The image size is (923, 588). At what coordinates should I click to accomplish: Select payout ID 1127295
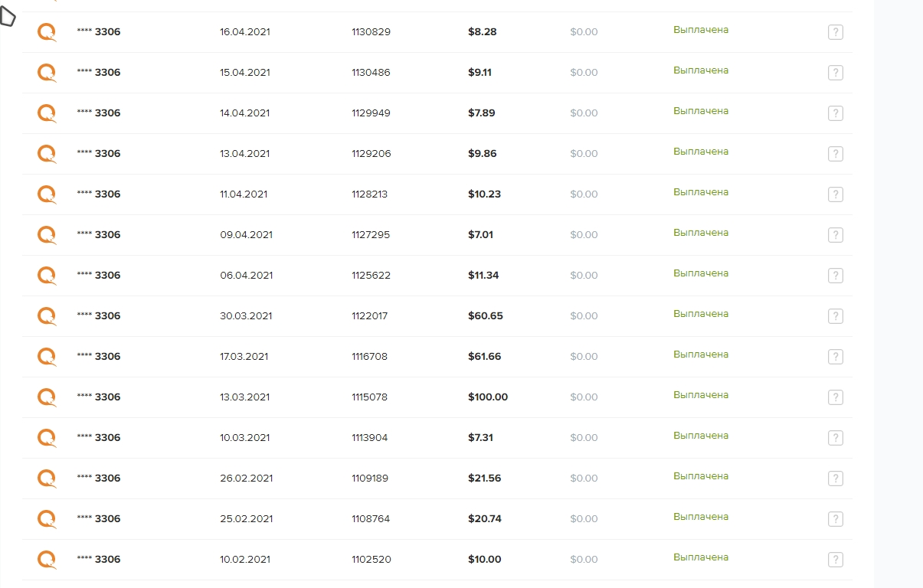[x=371, y=235]
